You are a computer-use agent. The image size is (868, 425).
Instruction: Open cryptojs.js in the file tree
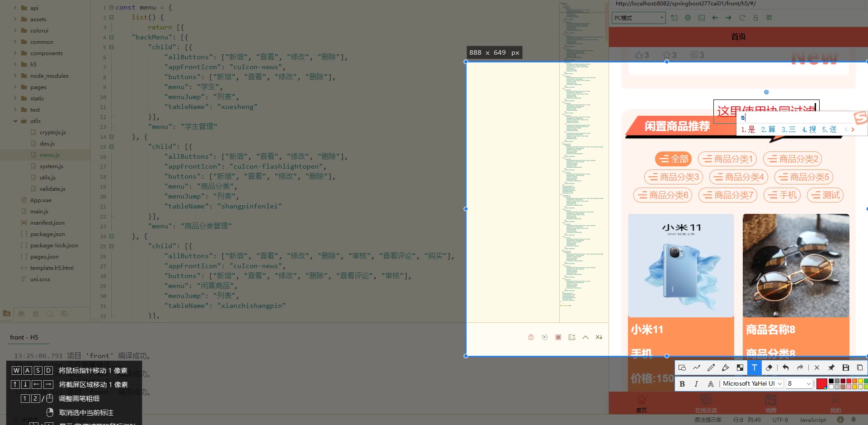pyautogui.click(x=52, y=132)
